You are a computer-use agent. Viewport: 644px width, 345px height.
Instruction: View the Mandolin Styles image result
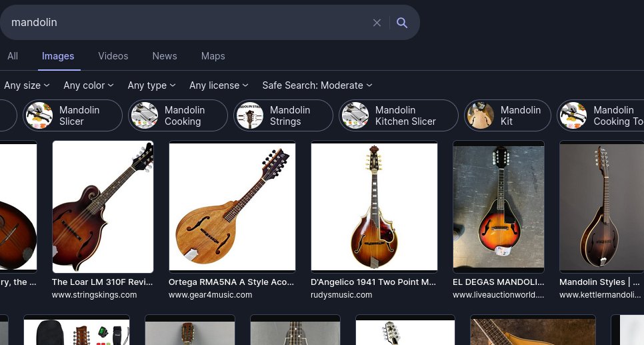pos(602,206)
